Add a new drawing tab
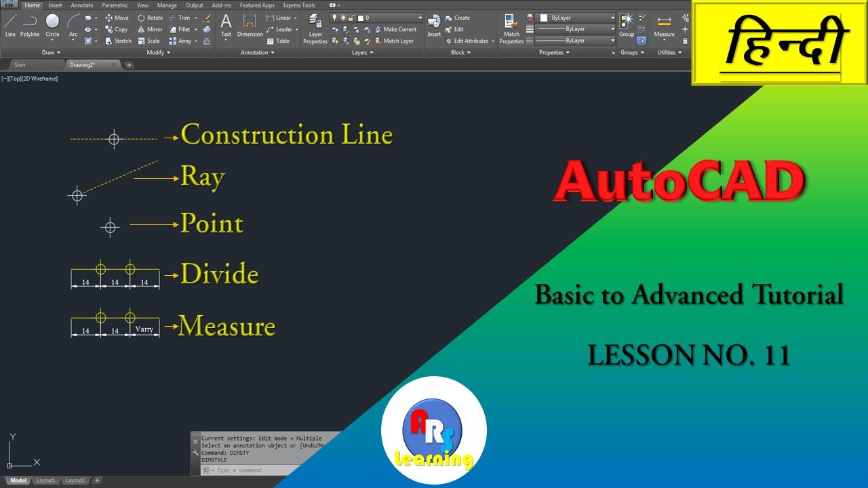This screenshot has height=488, width=868. tap(129, 65)
